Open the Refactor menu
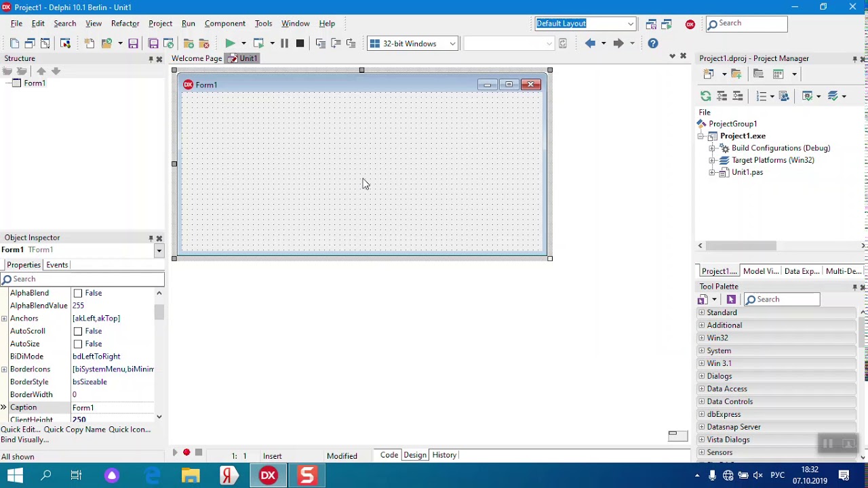This screenshot has width=868, height=488. point(125,24)
